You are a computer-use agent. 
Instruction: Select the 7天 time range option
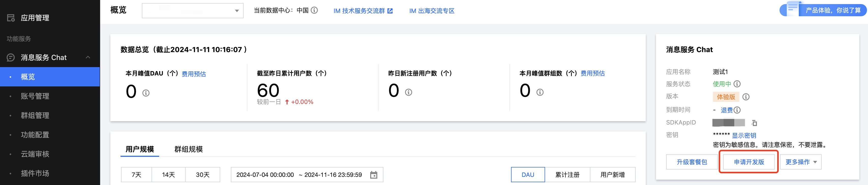[x=137, y=175]
